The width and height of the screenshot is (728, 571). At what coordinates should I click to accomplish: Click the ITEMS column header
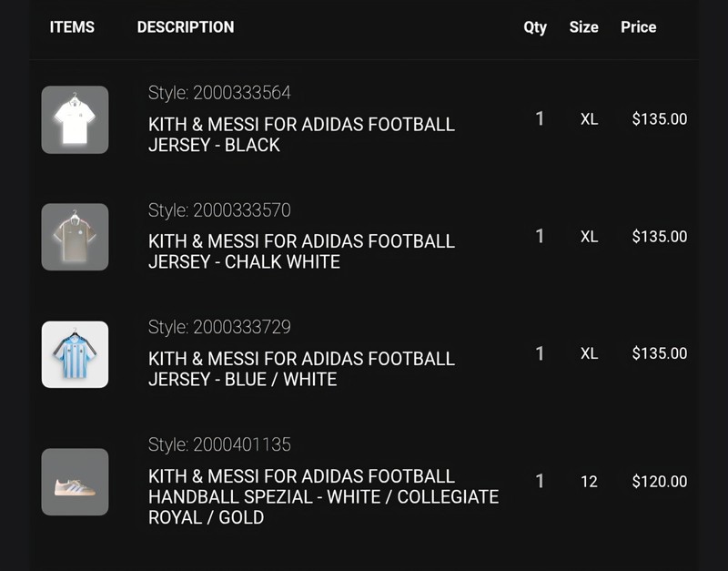[72, 27]
